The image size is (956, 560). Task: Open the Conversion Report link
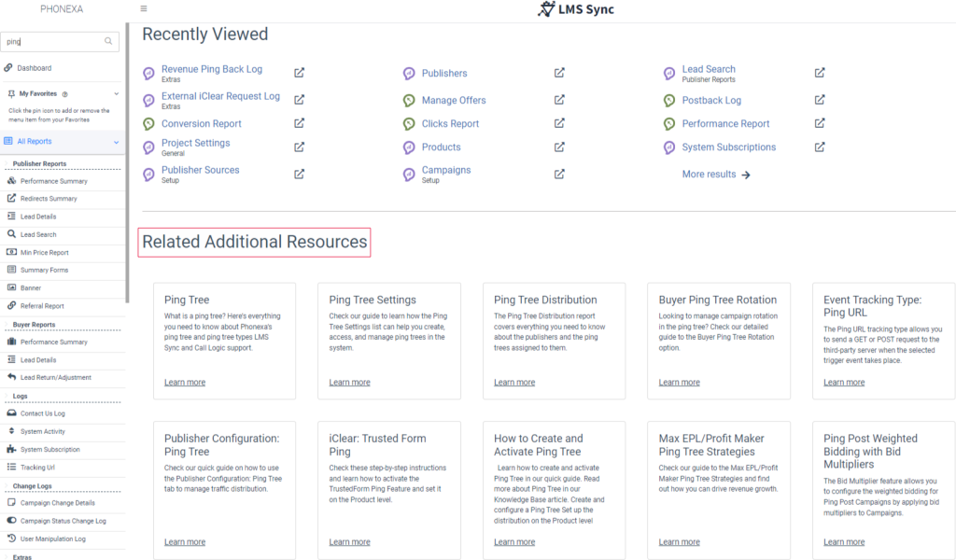202,124
